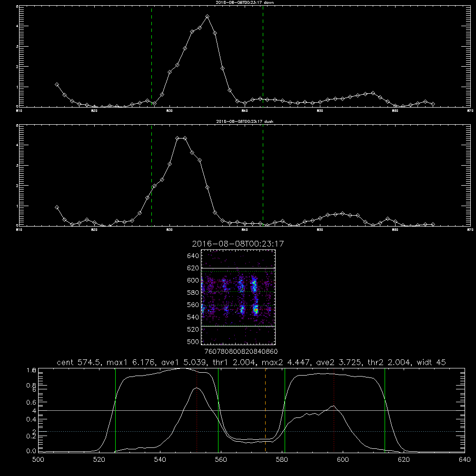The image size is (476, 476).
Task: Click the 0.4 label on the bottom plot y-axis
Action: pyautogui.click(x=31, y=419)
